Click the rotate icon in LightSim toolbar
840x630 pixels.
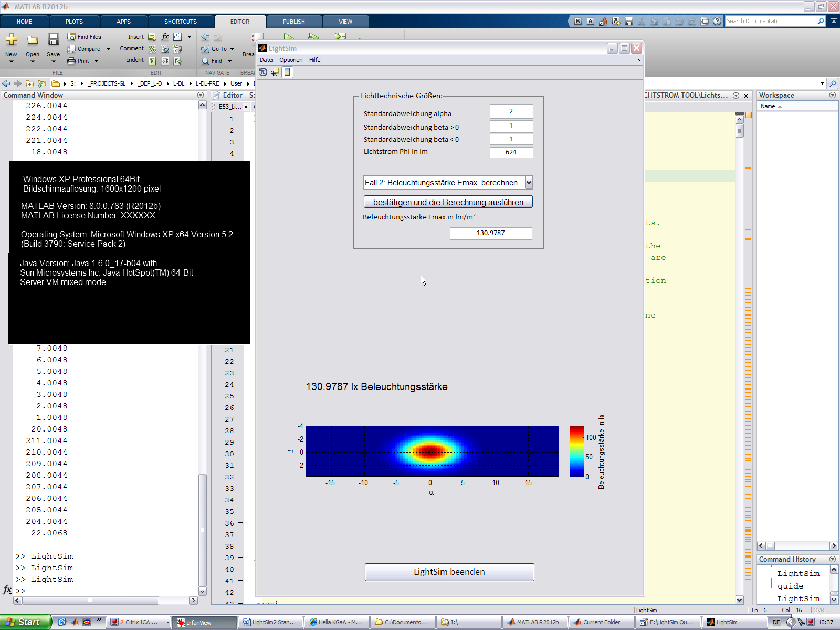(x=264, y=72)
